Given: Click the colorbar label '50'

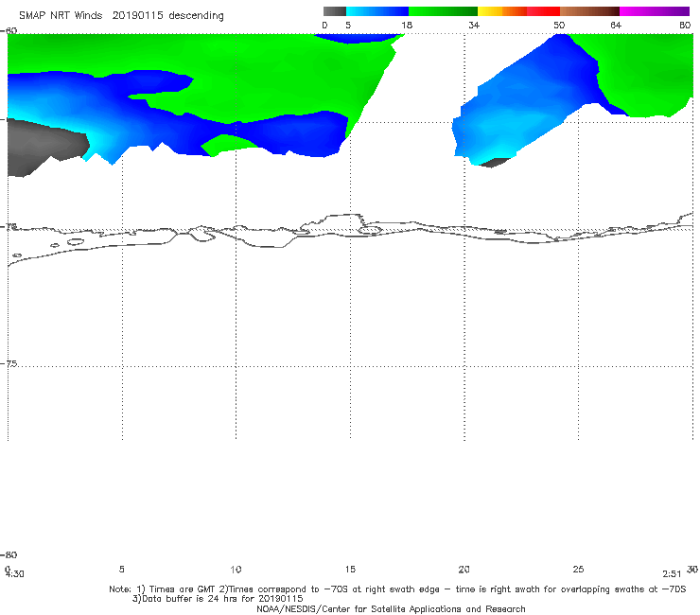Looking at the screenshot, I should pos(559,25).
